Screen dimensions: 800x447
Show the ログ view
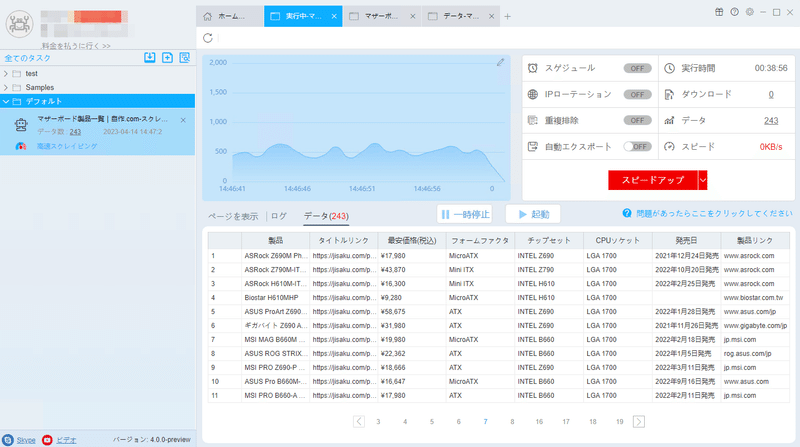pyautogui.click(x=279, y=216)
